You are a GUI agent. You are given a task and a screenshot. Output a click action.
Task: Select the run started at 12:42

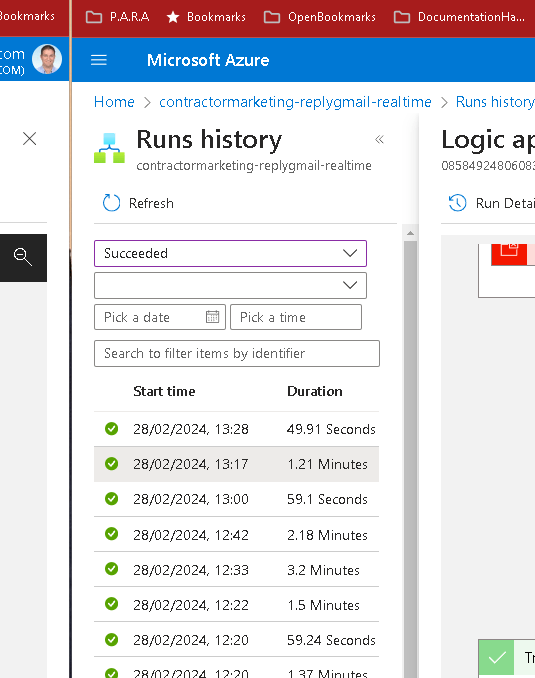click(x=236, y=535)
